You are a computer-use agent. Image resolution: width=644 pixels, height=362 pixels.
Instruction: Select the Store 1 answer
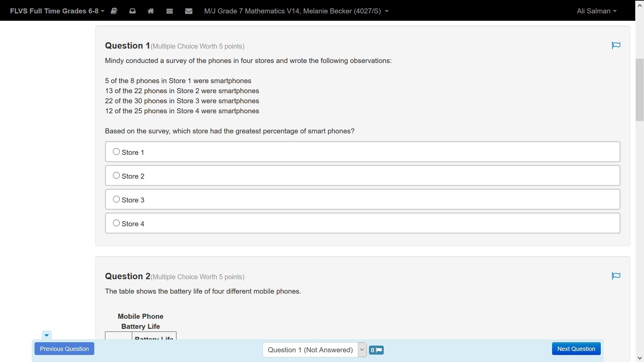(x=116, y=152)
